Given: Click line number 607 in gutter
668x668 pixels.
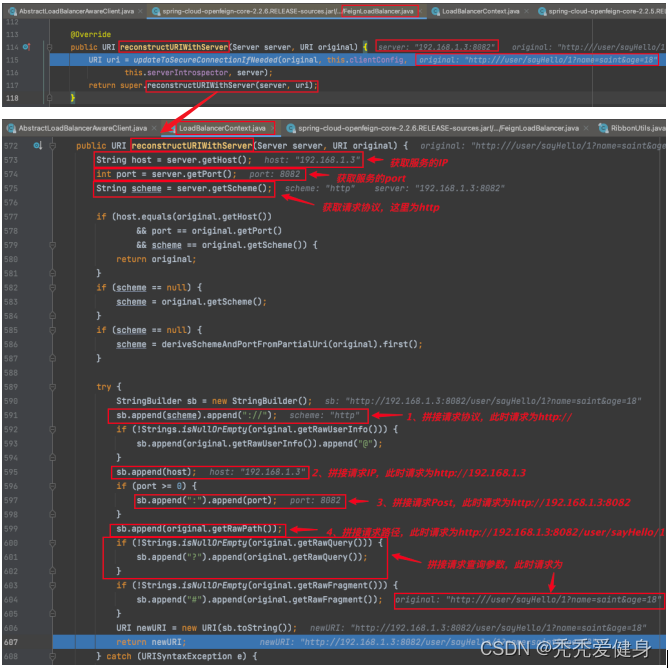Looking at the screenshot, I should (11, 642).
